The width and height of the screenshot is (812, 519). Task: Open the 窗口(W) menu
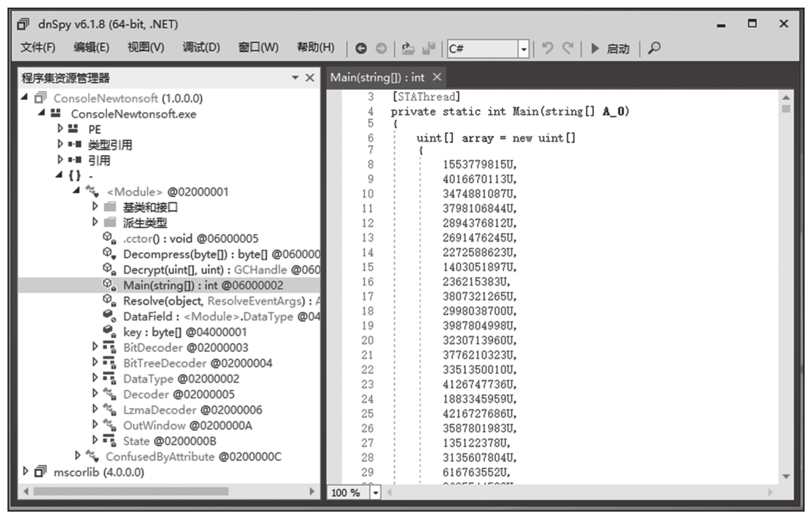pos(258,48)
